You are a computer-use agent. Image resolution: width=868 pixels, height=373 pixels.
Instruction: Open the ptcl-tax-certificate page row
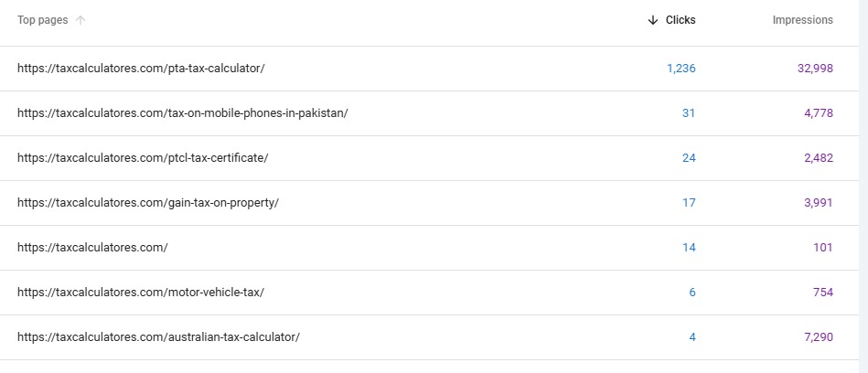143,158
